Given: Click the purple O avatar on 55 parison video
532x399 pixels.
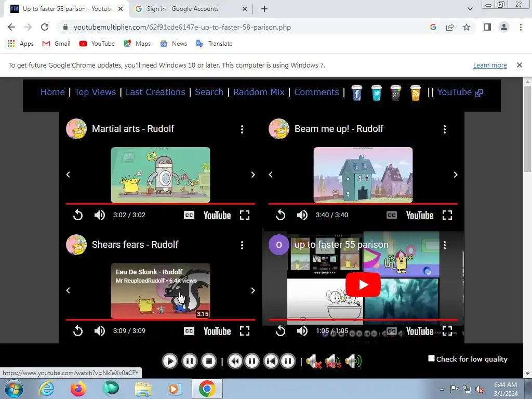Looking at the screenshot, I should tap(279, 245).
